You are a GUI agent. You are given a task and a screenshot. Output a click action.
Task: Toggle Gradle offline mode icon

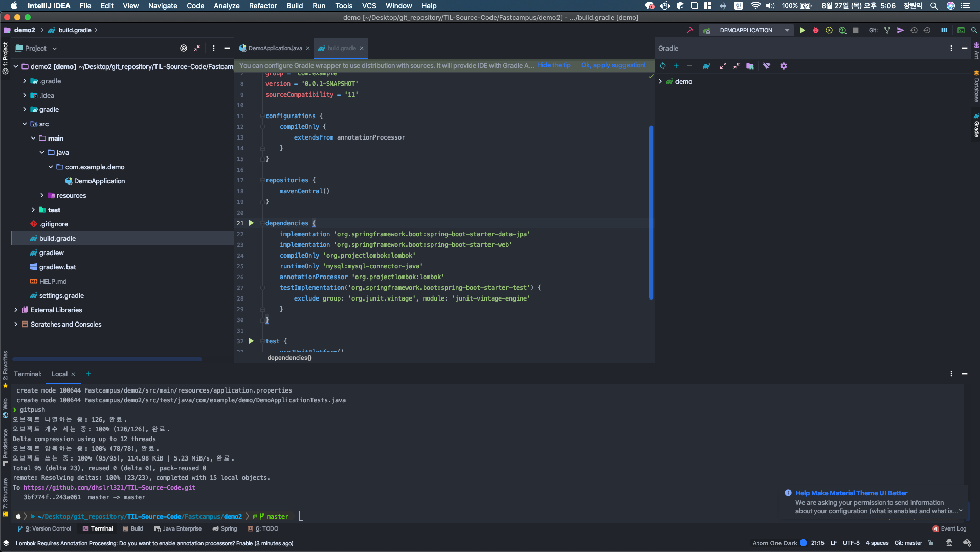tap(767, 66)
